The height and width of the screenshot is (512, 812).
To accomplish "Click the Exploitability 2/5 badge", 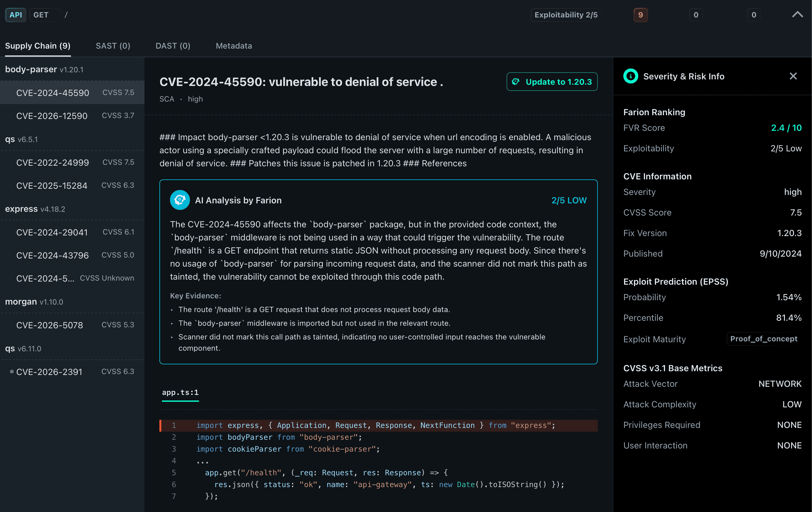I will pos(566,15).
